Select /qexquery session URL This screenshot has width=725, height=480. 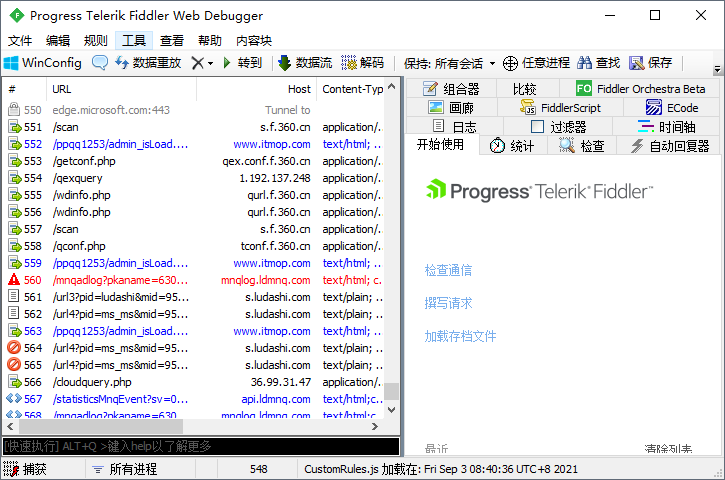pos(78,178)
